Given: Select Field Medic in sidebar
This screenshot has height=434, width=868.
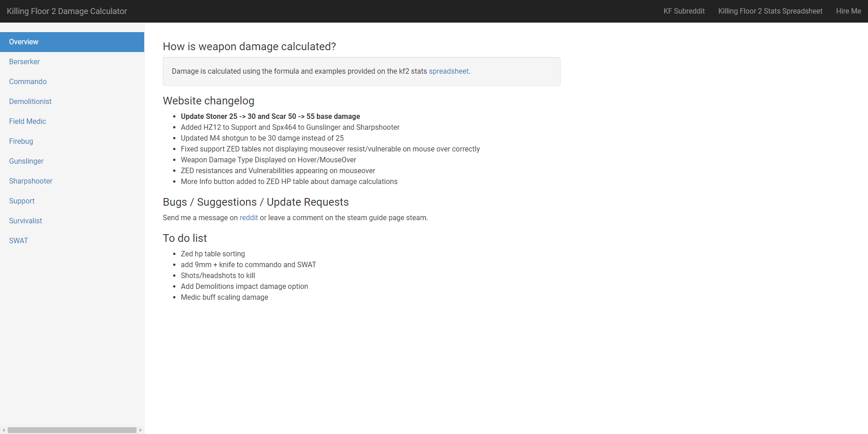Looking at the screenshot, I should pyautogui.click(x=72, y=122).
